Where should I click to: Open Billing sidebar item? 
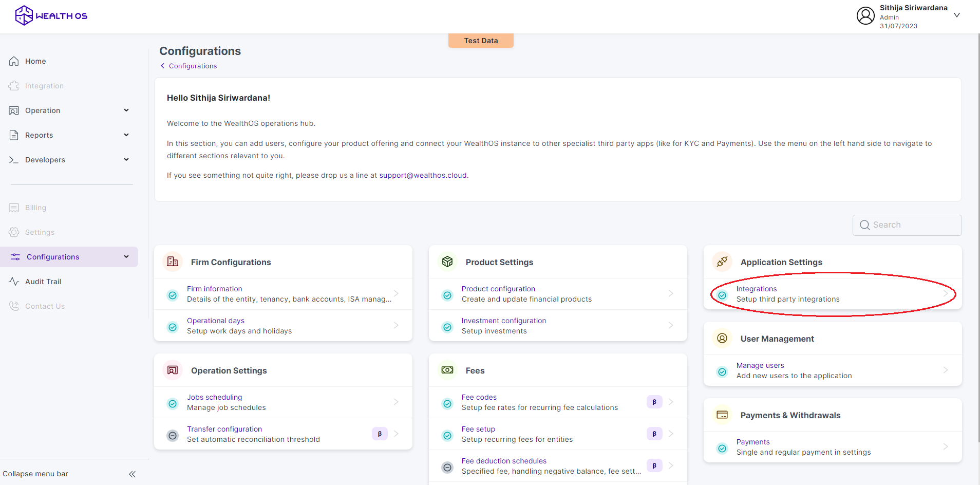pos(35,208)
